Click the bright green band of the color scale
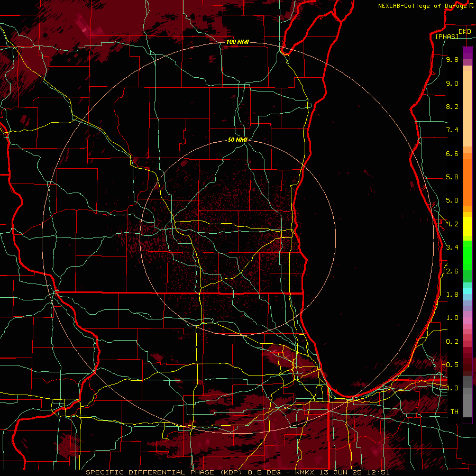Image resolution: width=476 pixels, height=476 pixels. coord(467,255)
